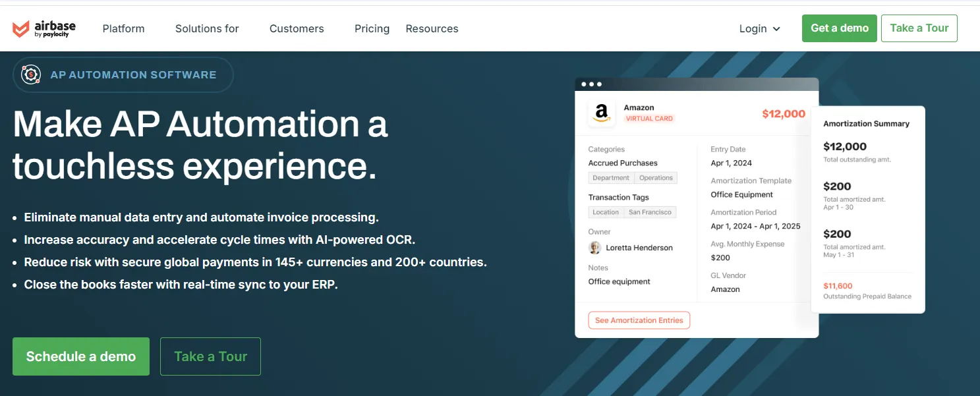Viewport: 980px width, 396px height.
Task: Click the AI-powered OCR bullet
Action: [x=220, y=240]
